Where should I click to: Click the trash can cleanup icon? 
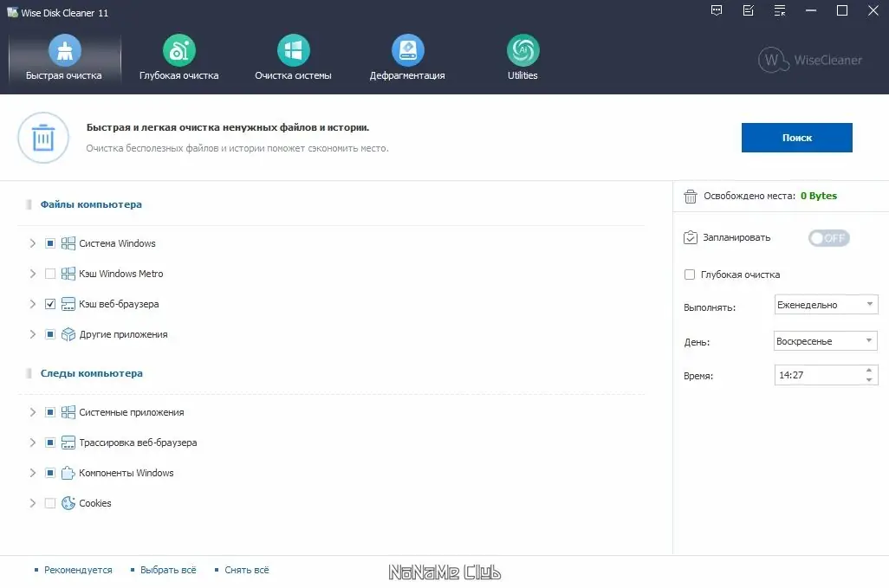42,138
